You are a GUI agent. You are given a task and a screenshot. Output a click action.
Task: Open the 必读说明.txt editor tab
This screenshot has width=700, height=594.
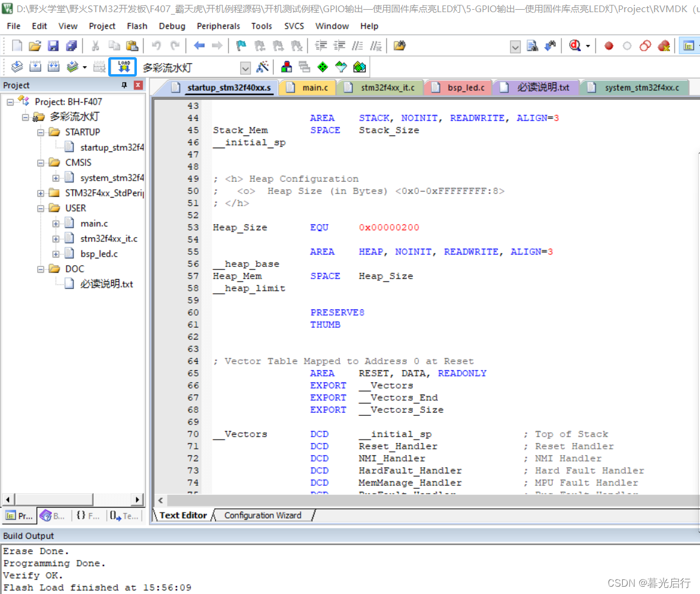click(536, 88)
